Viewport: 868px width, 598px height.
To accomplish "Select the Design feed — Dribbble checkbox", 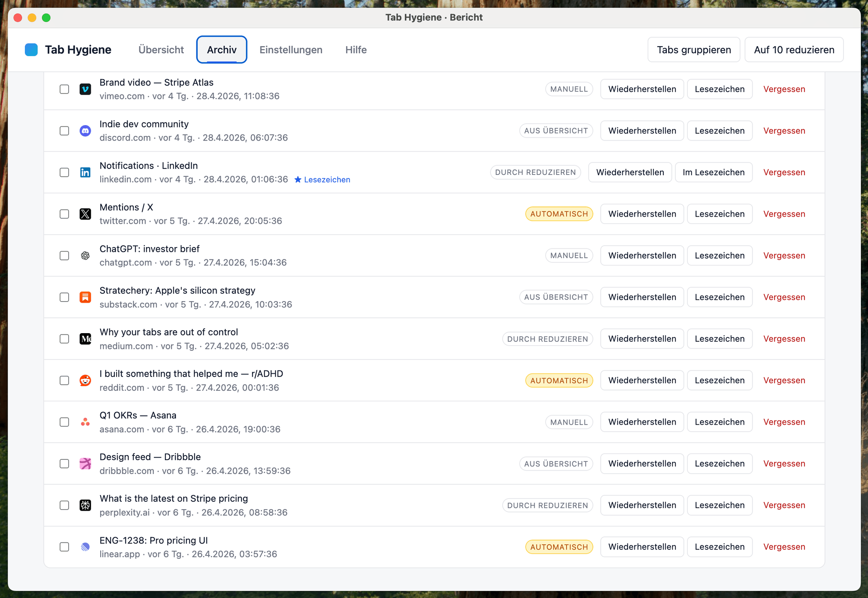I will 64,464.
